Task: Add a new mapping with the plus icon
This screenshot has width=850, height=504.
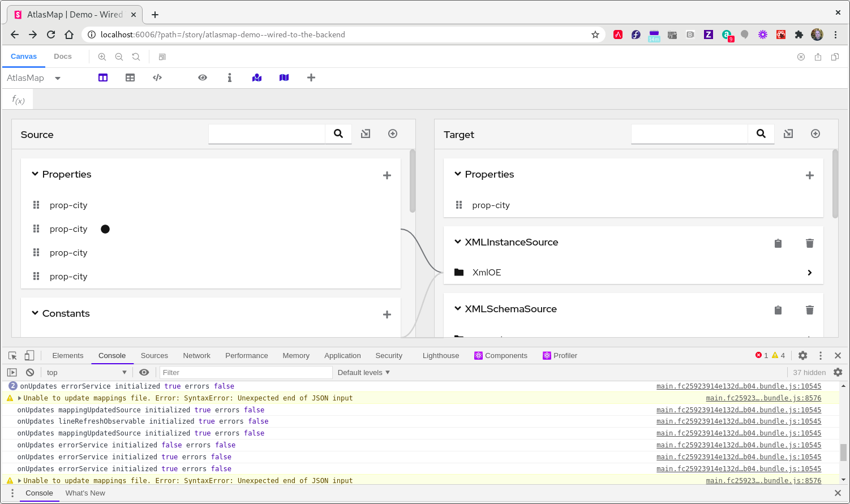Action: 311,77
